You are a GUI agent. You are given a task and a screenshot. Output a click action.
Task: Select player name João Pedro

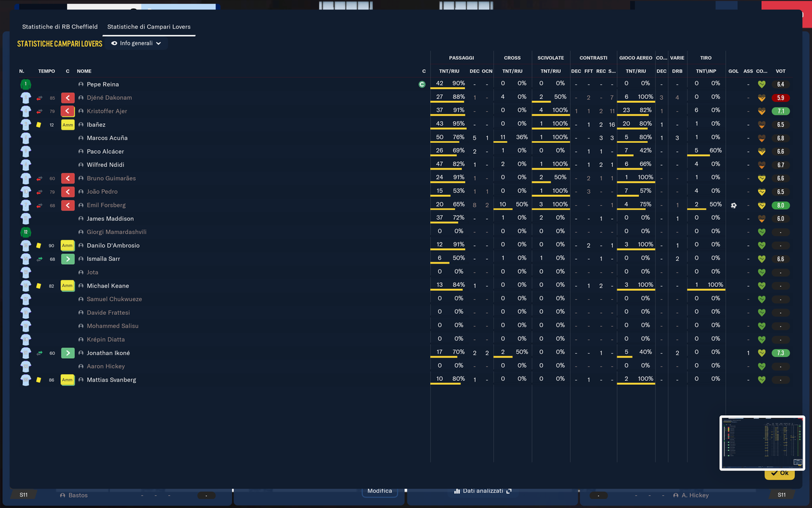[x=102, y=192]
